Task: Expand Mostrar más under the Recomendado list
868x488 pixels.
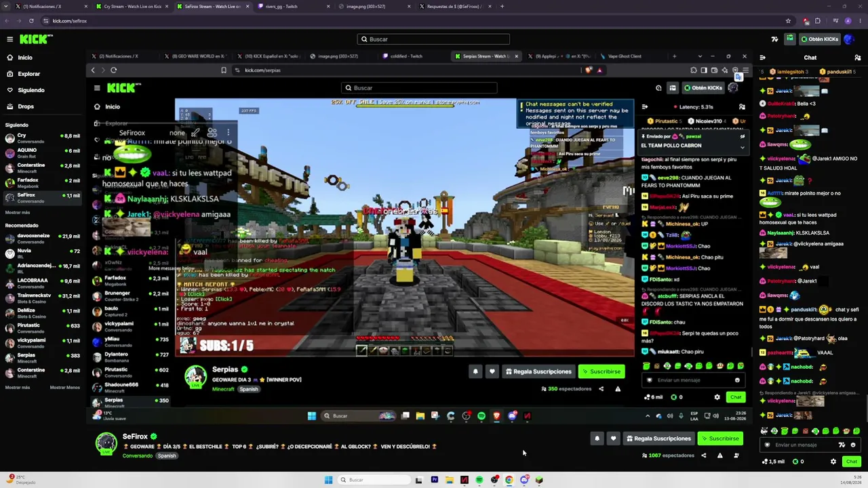Action: coord(18,388)
